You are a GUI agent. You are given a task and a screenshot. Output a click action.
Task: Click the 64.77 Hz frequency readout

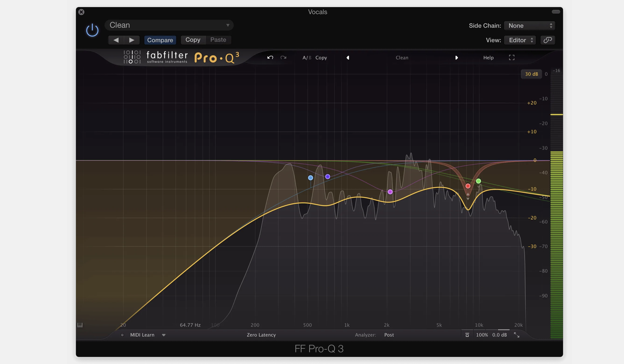(x=190, y=325)
